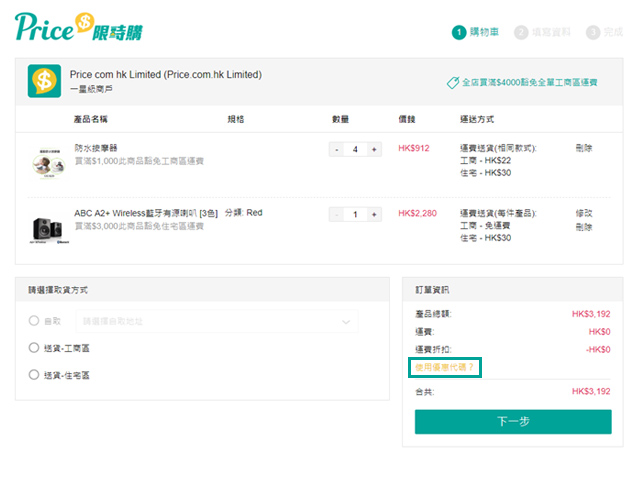
Task: Click 使用優惠代碼 coupon link
Action: pos(445,368)
